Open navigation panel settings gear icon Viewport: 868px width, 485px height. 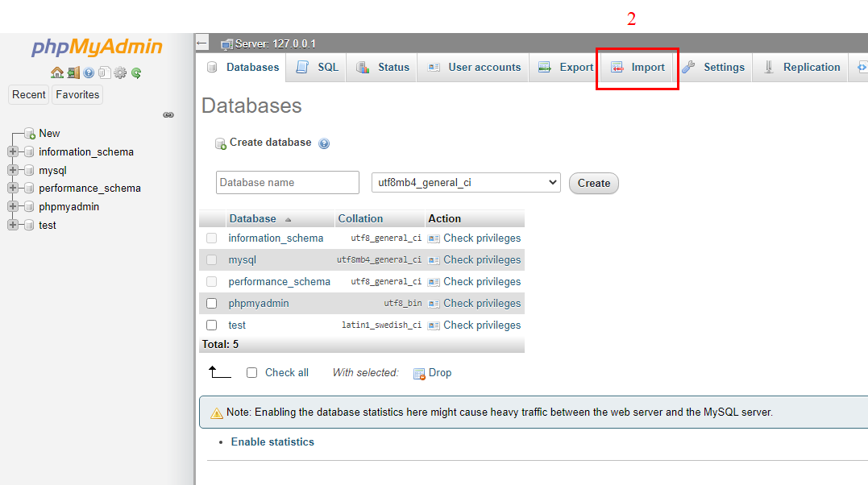120,73
